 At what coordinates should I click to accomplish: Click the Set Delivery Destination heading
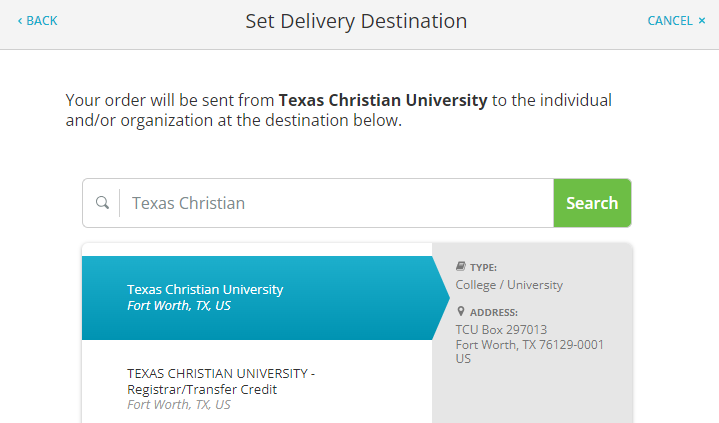tap(356, 21)
